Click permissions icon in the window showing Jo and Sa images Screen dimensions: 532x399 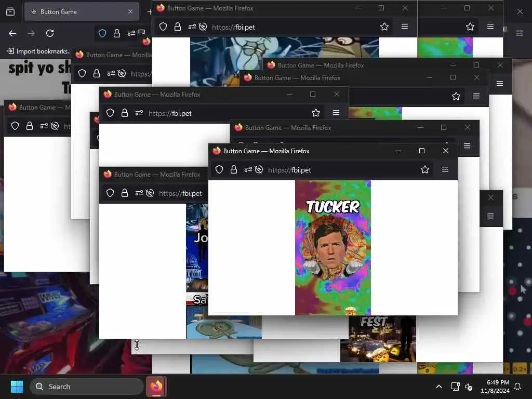click(139, 193)
